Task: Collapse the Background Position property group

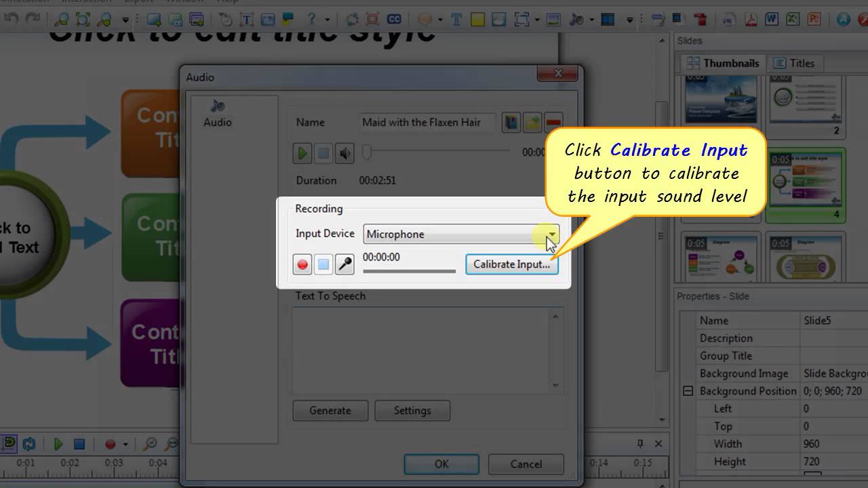Action: tap(688, 391)
